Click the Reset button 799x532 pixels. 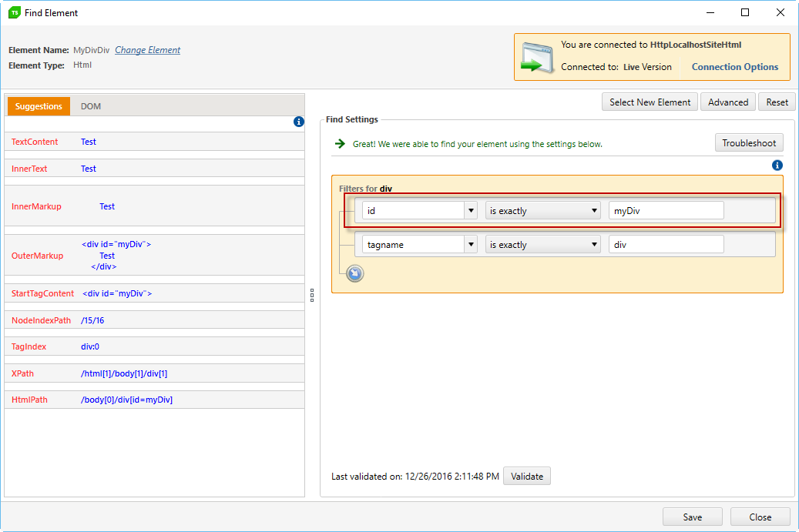(x=777, y=102)
